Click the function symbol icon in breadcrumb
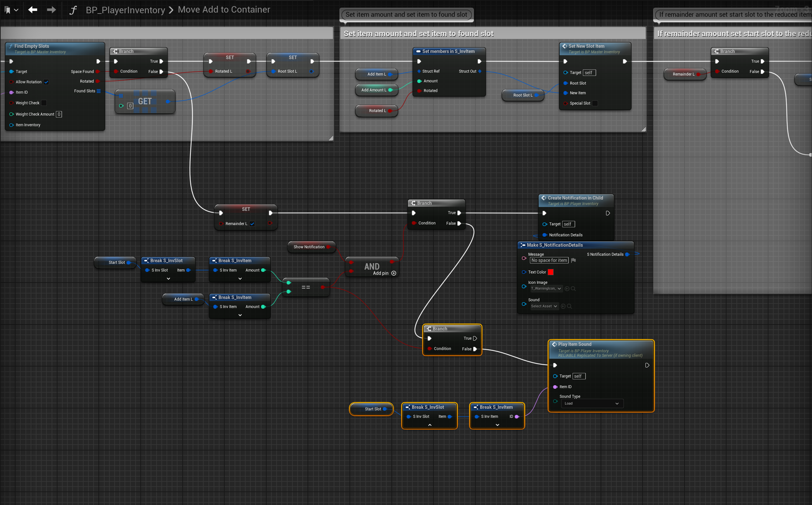The width and height of the screenshot is (812, 505). 73,10
